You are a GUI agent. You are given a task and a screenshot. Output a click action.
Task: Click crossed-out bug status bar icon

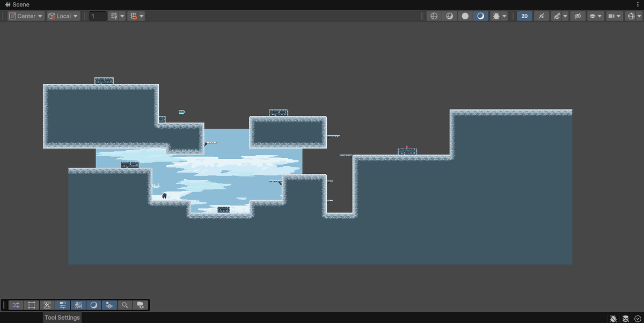tap(613, 319)
